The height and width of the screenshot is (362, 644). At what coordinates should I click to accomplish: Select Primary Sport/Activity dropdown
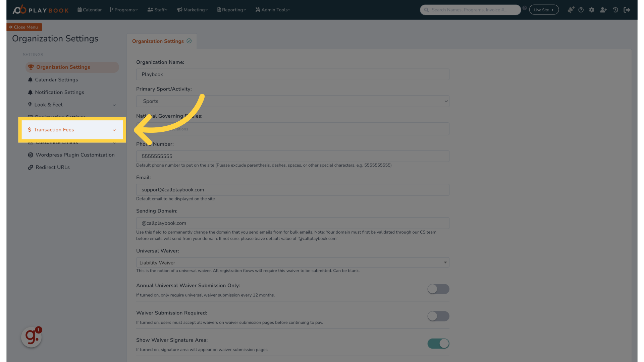point(292,101)
